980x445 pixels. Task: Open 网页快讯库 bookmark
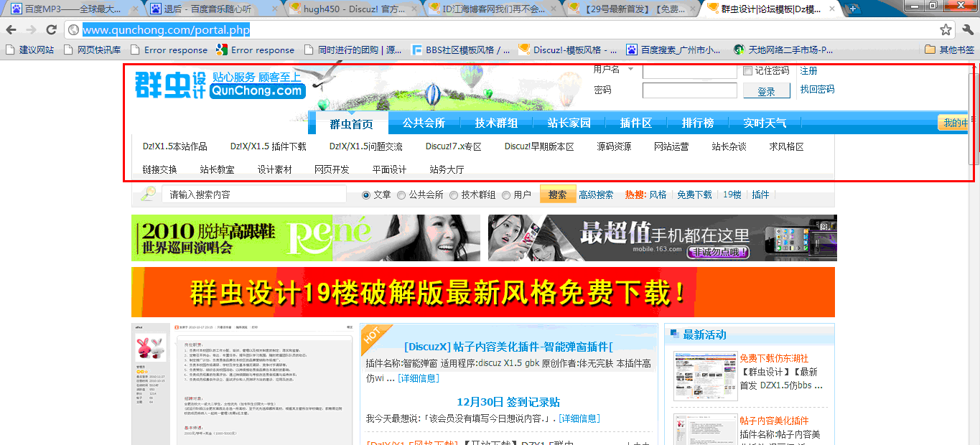click(92, 50)
